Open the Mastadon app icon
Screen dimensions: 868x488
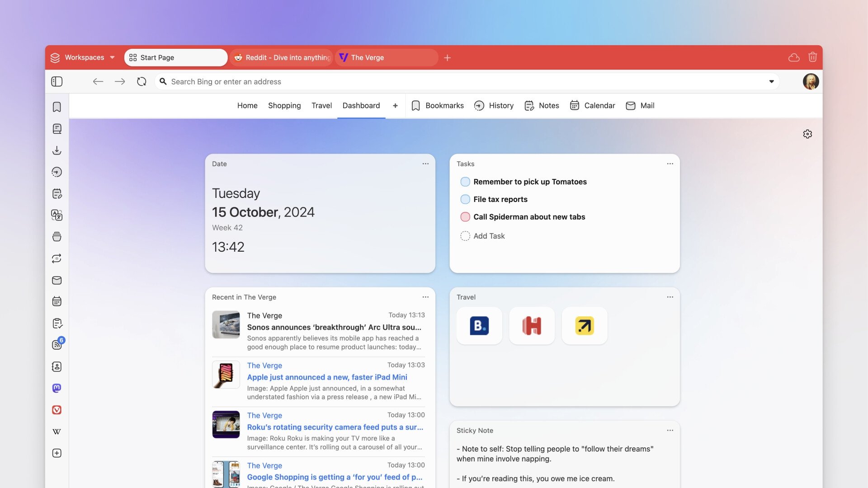56,389
